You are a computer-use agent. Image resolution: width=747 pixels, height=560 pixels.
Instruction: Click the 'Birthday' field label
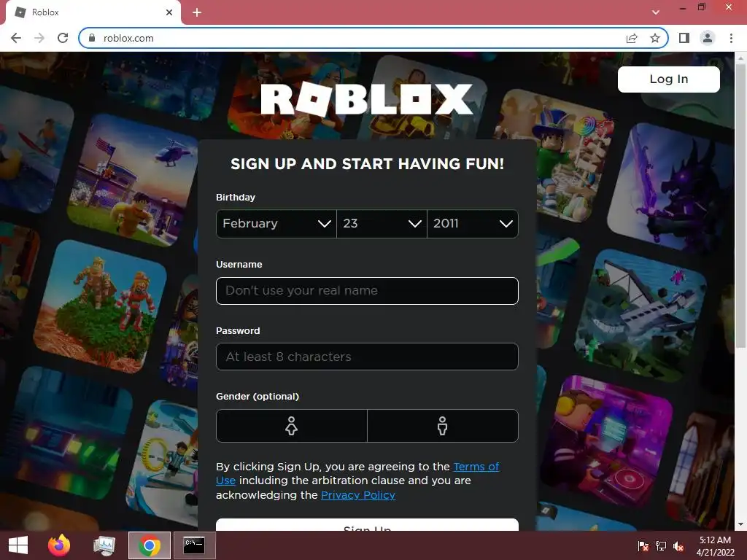[236, 197]
